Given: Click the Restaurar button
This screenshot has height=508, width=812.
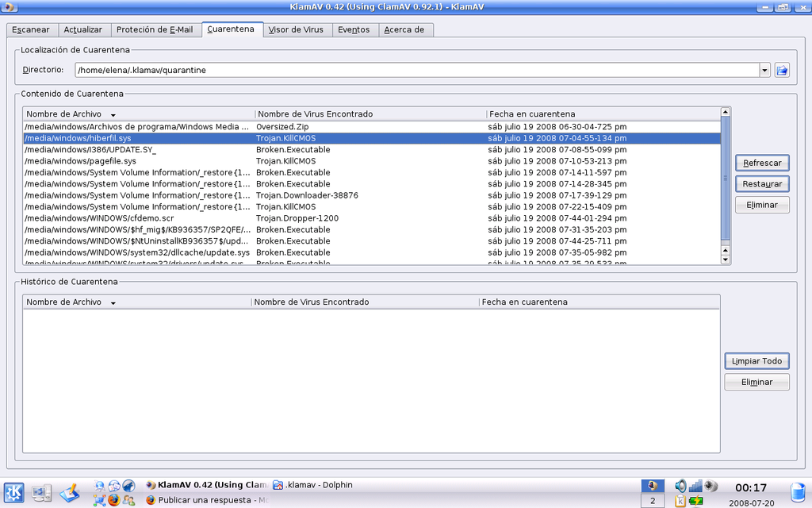Looking at the screenshot, I should pyautogui.click(x=762, y=184).
